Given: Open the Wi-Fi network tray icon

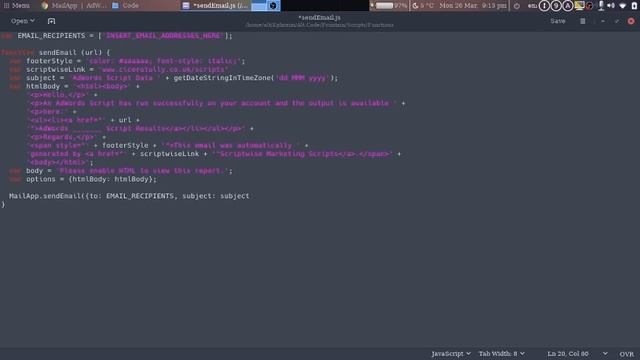Looking at the screenshot, I should (623, 6).
